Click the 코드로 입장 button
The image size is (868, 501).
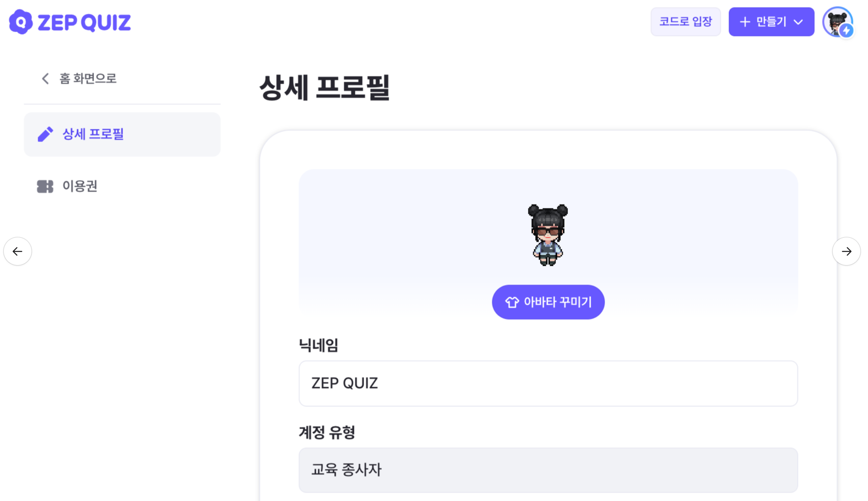click(686, 22)
